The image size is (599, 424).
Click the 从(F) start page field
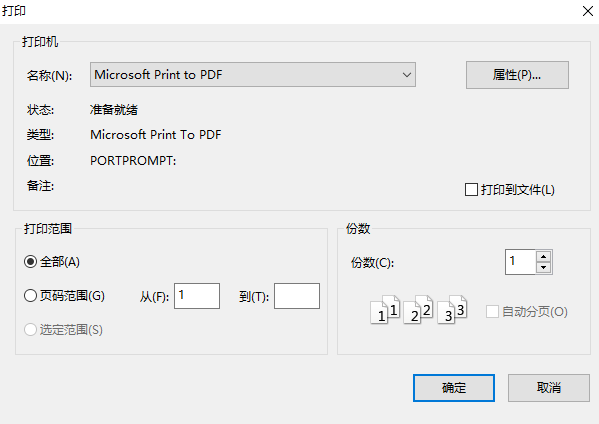[x=197, y=296]
